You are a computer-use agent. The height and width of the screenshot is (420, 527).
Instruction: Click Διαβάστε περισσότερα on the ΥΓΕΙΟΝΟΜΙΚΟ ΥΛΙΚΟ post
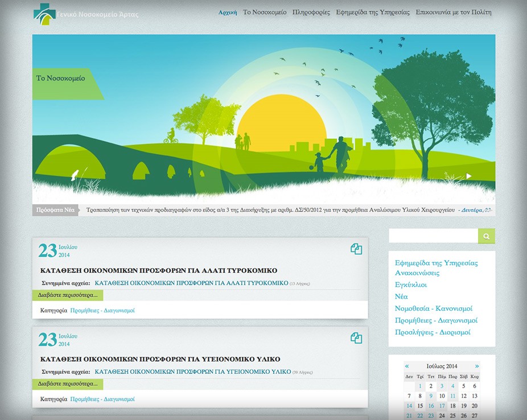68,384
